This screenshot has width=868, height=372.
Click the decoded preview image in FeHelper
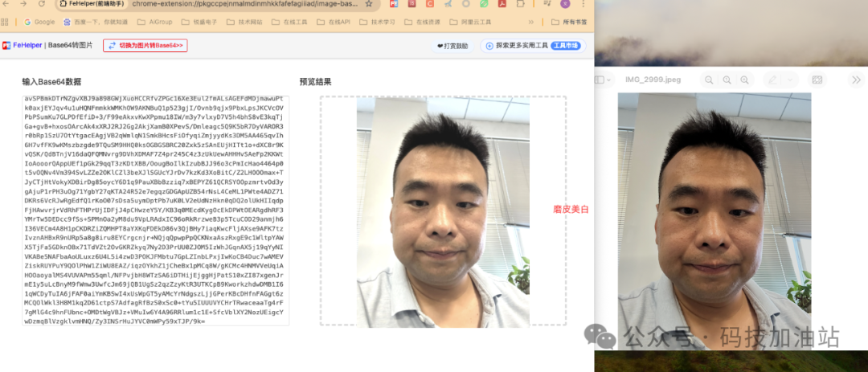443,212
